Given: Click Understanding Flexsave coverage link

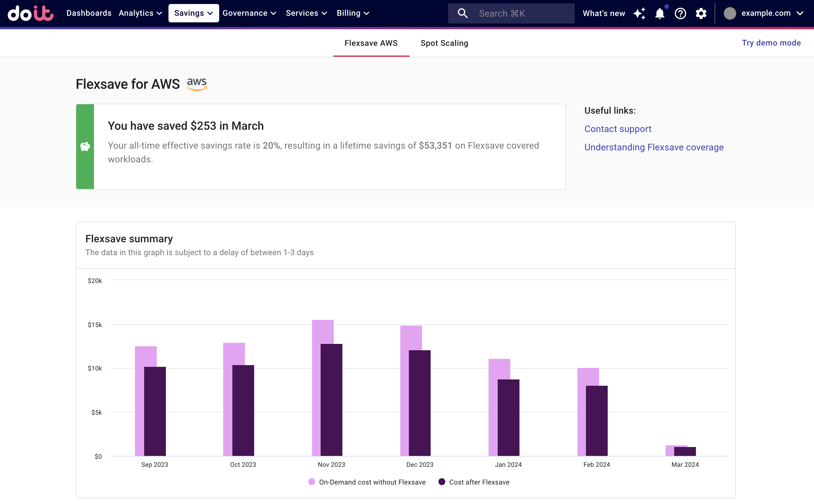Looking at the screenshot, I should 654,147.
